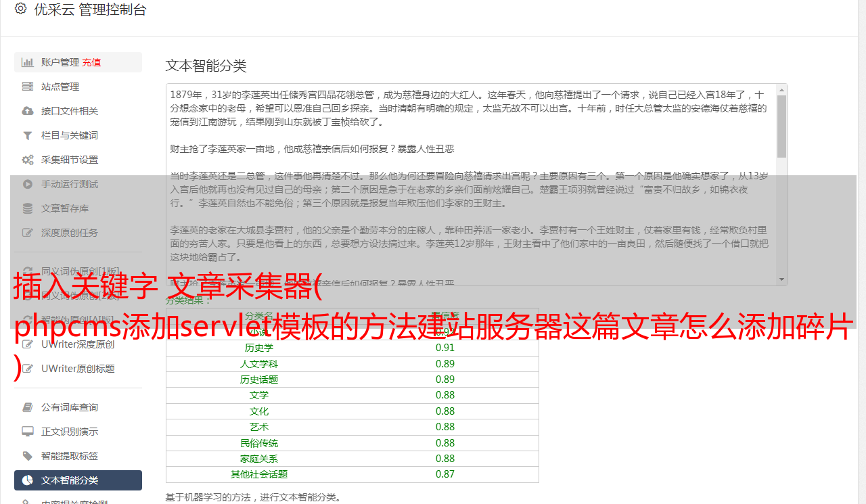This screenshot has width=866, height=504.
Task: Click the red 充值 recharge link
Action: [x=91, y=62]
